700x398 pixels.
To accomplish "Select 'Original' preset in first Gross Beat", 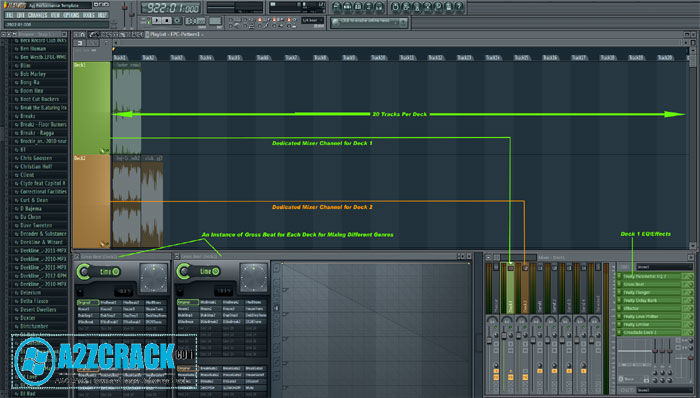I will (x=88, y=303).
